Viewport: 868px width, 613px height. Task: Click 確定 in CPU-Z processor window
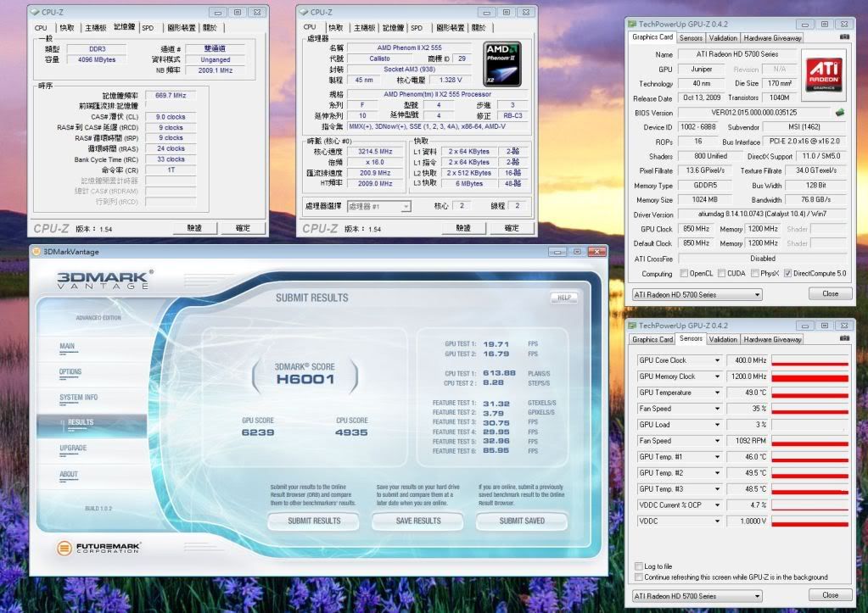(x=512, y=228)
